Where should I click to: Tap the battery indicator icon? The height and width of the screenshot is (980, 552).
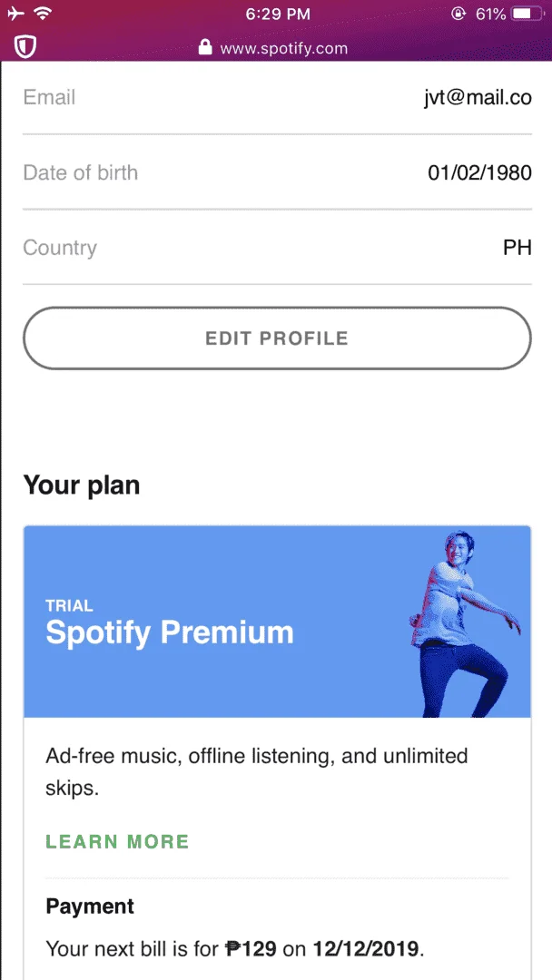point(529,14)
